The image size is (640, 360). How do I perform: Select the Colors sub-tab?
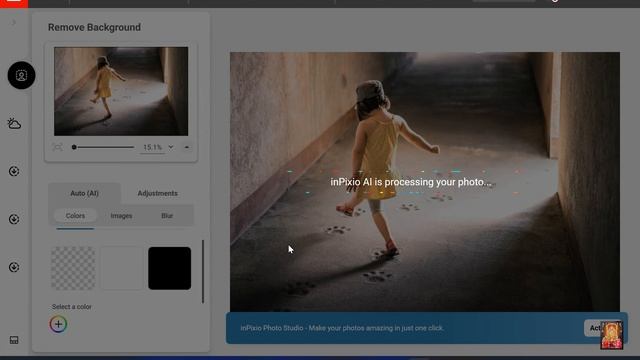point(76,216)
